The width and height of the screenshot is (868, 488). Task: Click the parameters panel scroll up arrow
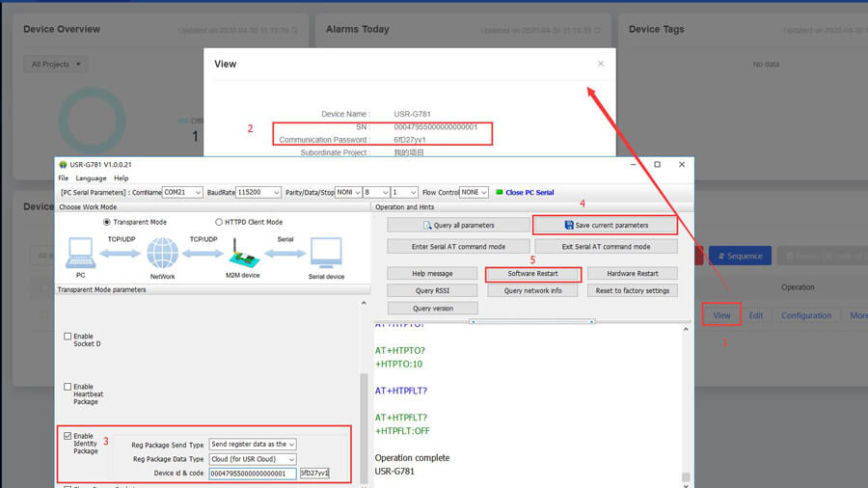click(x=364, y=303)
